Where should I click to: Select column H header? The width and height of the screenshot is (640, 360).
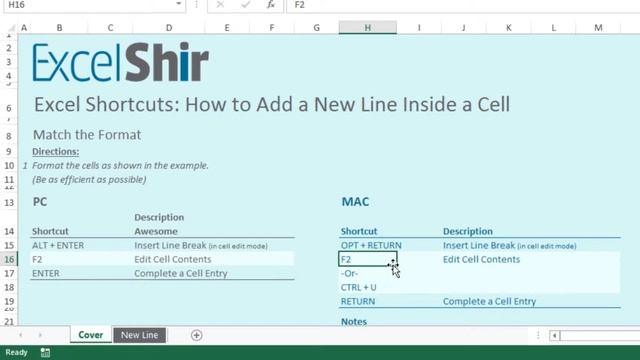[367, 28]
